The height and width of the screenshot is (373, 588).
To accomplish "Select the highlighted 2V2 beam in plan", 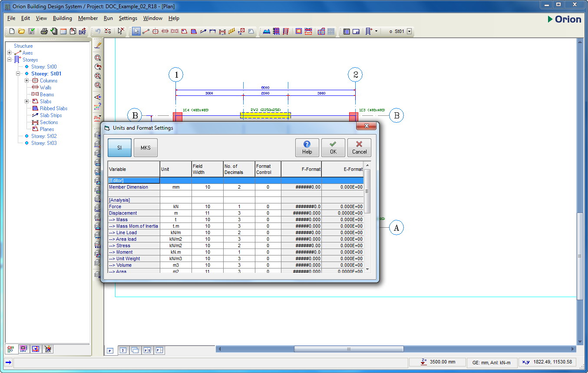I will pos(266,115).
